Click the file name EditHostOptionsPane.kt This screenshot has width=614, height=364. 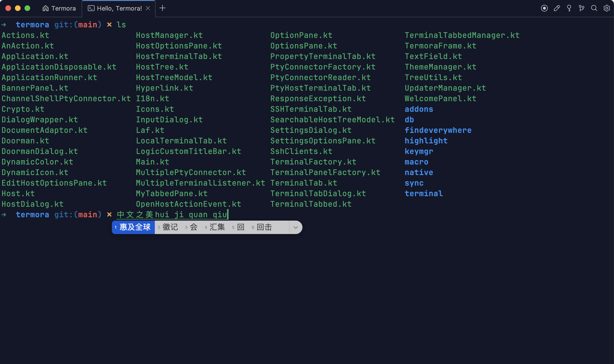tap(54, 183)
